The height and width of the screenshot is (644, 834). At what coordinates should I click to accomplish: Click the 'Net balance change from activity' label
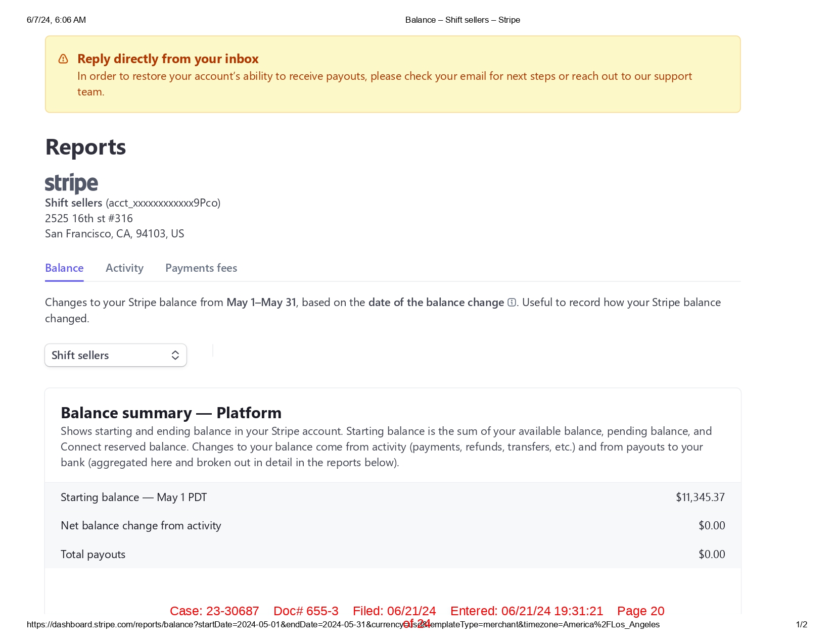tap(141, 526)
